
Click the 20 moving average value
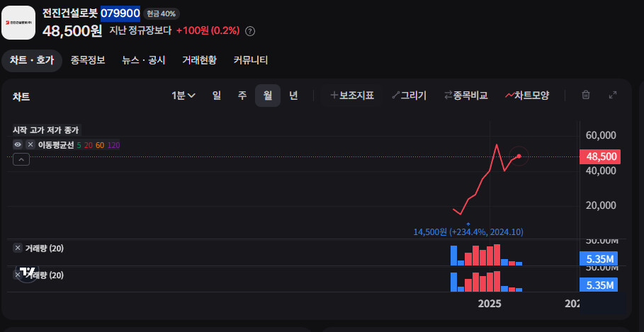(x=89, y=145)
